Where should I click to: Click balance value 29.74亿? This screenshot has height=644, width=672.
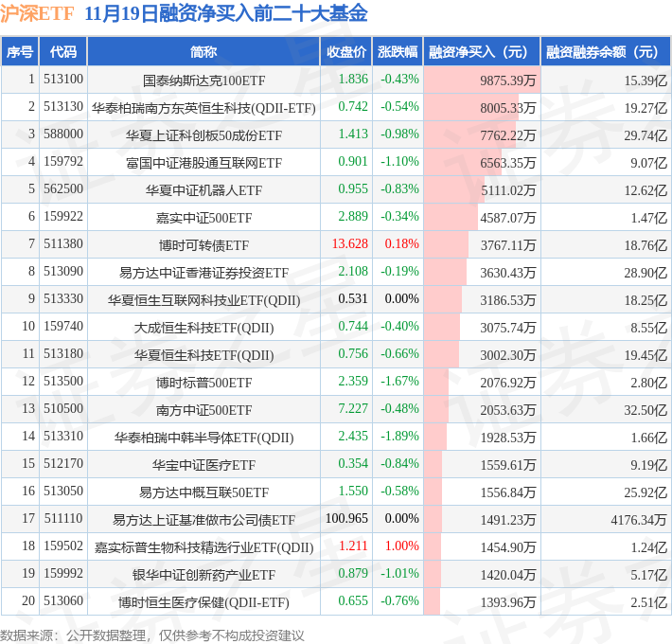point(645,135)
